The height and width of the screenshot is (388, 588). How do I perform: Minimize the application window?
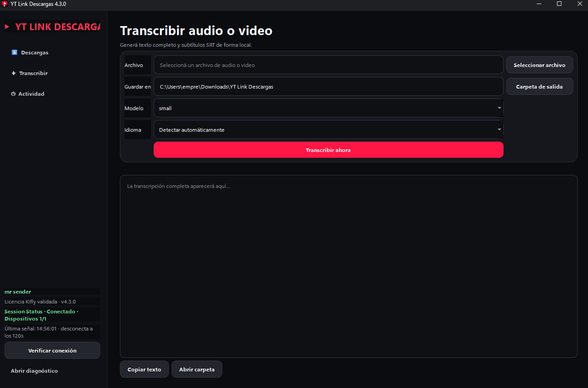539,4
